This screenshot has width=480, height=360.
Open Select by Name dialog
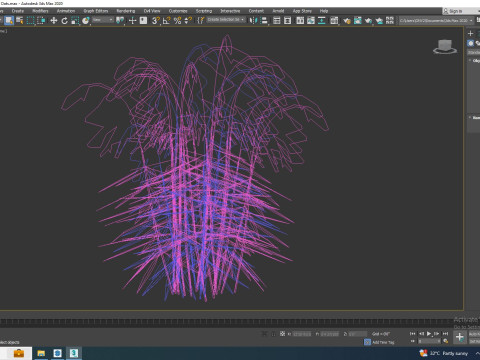click(x=20, y=20)
